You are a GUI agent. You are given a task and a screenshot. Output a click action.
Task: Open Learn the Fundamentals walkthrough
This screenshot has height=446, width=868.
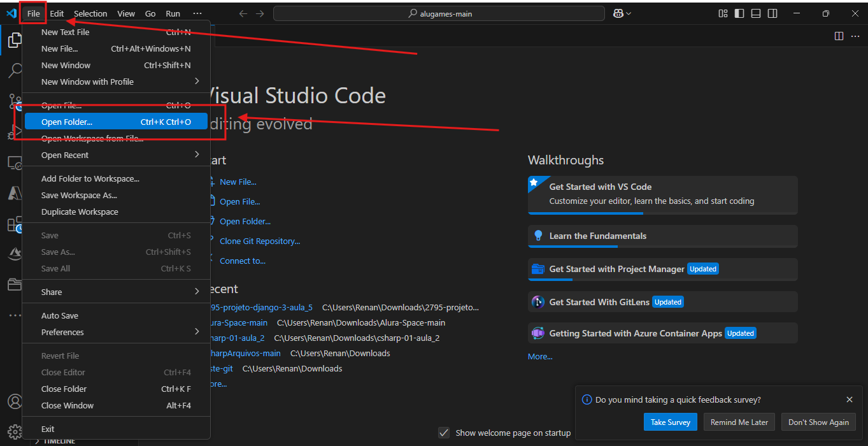click(662, 236)
